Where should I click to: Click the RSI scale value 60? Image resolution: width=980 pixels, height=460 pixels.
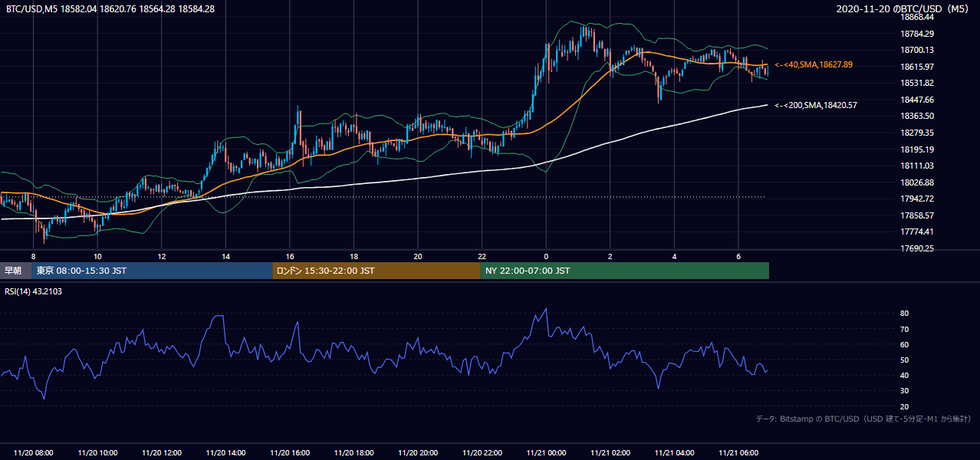(x=905, y=344)
